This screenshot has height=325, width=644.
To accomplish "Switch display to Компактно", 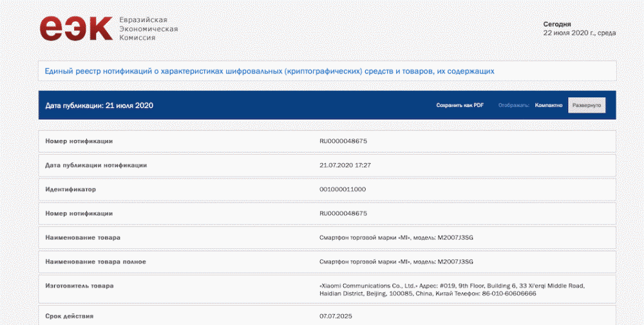I will (x=548, y=105).
